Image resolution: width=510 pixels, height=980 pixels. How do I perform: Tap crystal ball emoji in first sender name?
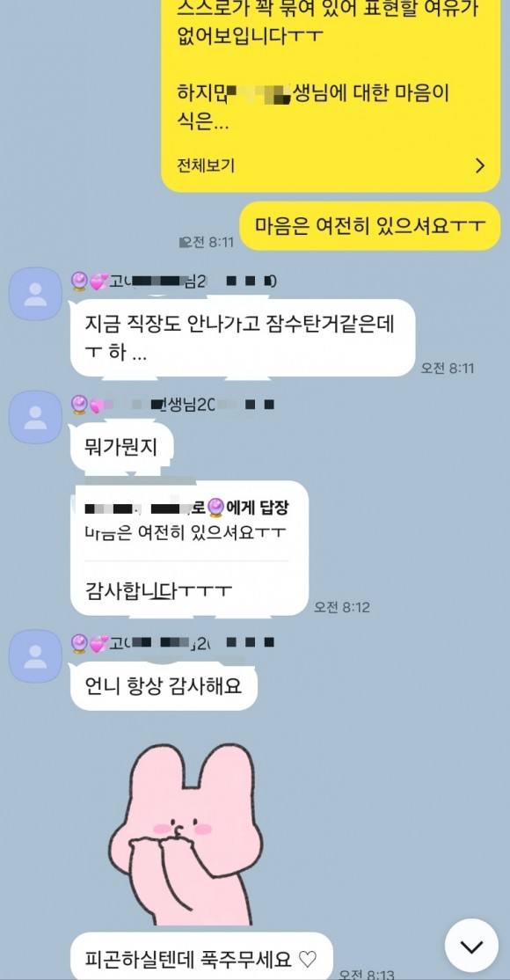tap(79, 282)
